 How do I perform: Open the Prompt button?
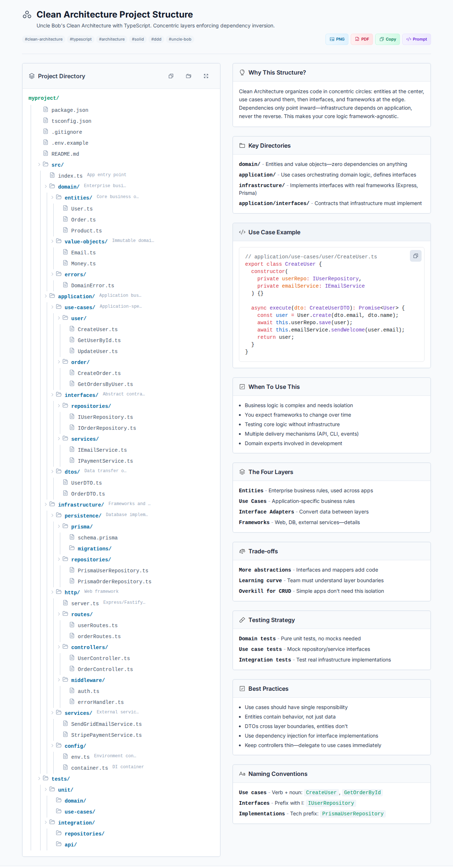click(416, 39)
